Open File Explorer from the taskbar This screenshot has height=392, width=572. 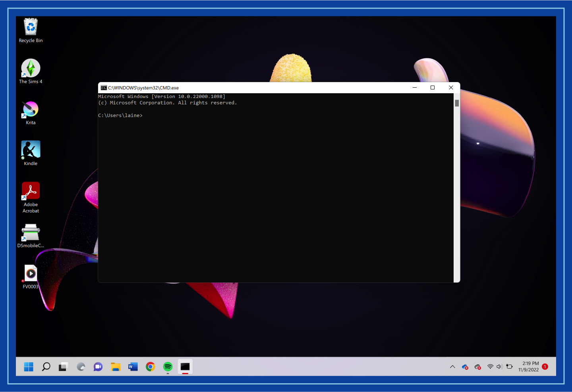click(115, 367)
